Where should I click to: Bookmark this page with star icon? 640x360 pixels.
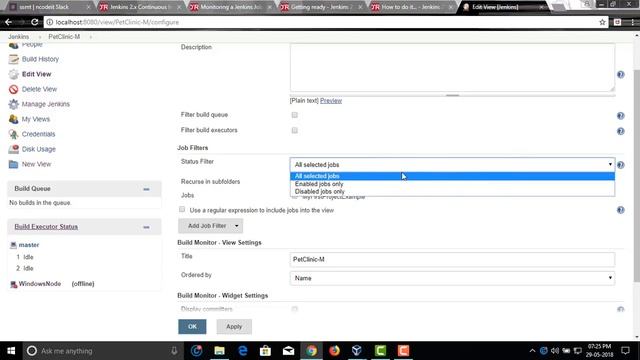coord(602,22)
